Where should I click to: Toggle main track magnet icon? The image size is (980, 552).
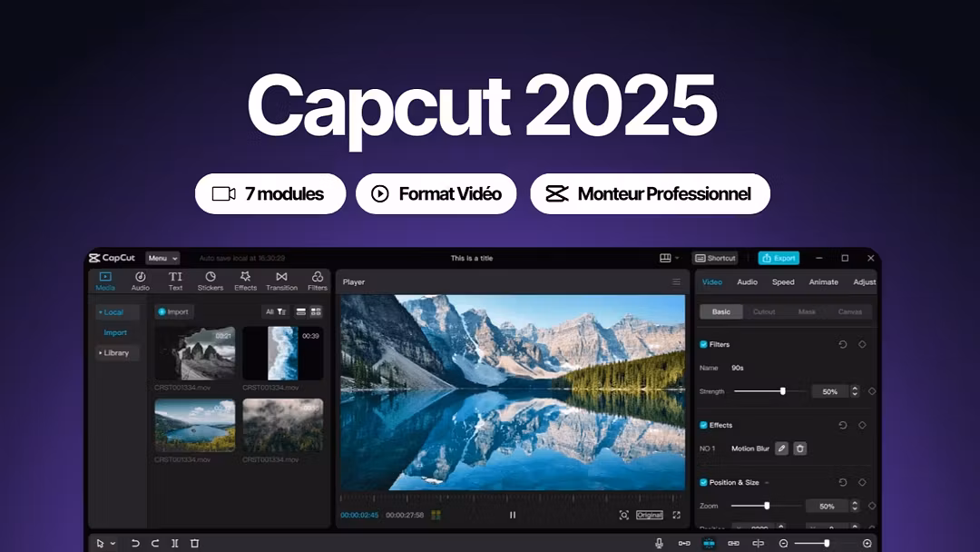click(x=684, y=543)
